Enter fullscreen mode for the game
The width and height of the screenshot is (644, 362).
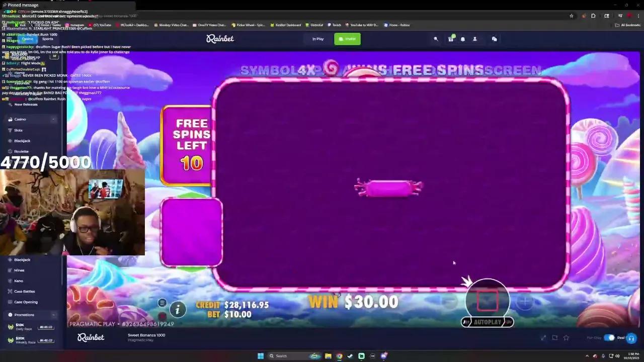[x=543, y=338]
